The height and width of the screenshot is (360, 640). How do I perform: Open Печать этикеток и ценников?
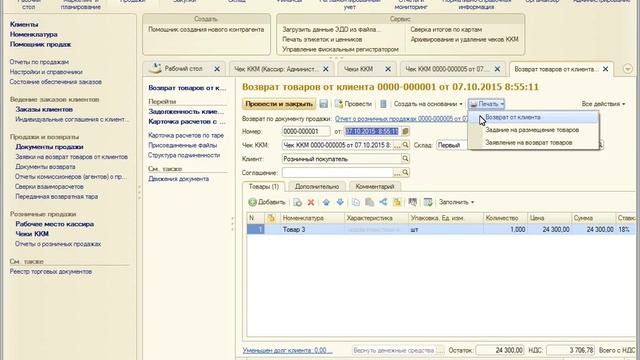point(322,39)
